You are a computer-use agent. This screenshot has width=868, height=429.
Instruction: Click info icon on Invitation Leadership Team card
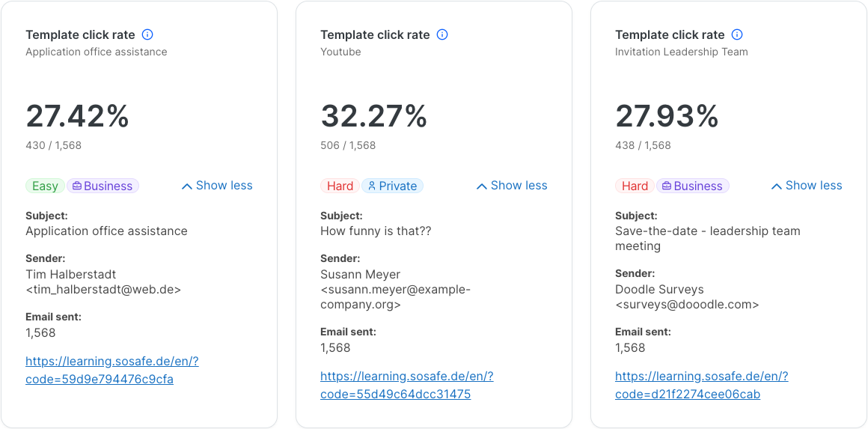pos(737,34)
